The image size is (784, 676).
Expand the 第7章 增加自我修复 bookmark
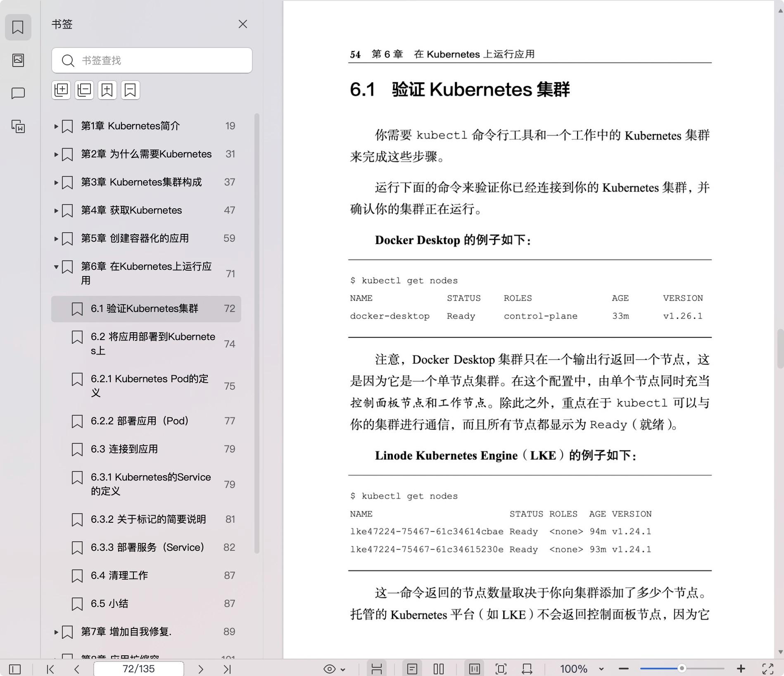(x=56, y=632)
